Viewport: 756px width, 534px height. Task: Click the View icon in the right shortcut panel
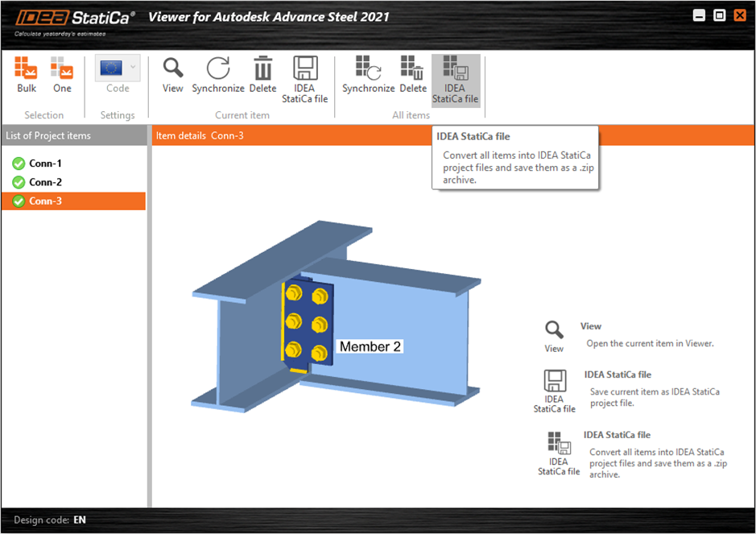[x=553, y=330]
